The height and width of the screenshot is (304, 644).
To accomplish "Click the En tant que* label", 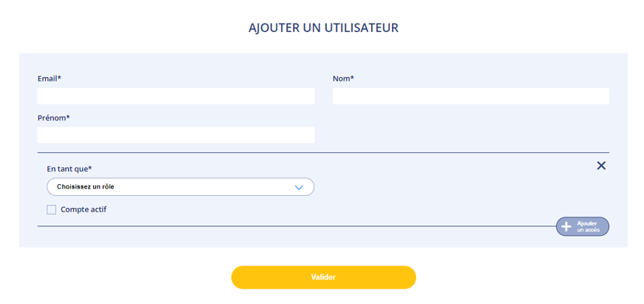I will click(70, 169).
